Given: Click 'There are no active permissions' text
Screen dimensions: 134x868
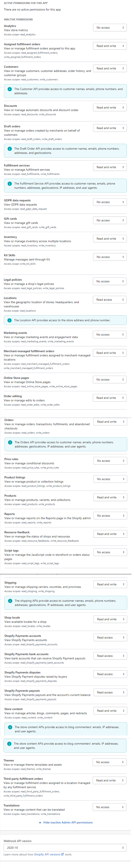Looking at the screenshot, I should pyautogui.click(x=32, y=10).
